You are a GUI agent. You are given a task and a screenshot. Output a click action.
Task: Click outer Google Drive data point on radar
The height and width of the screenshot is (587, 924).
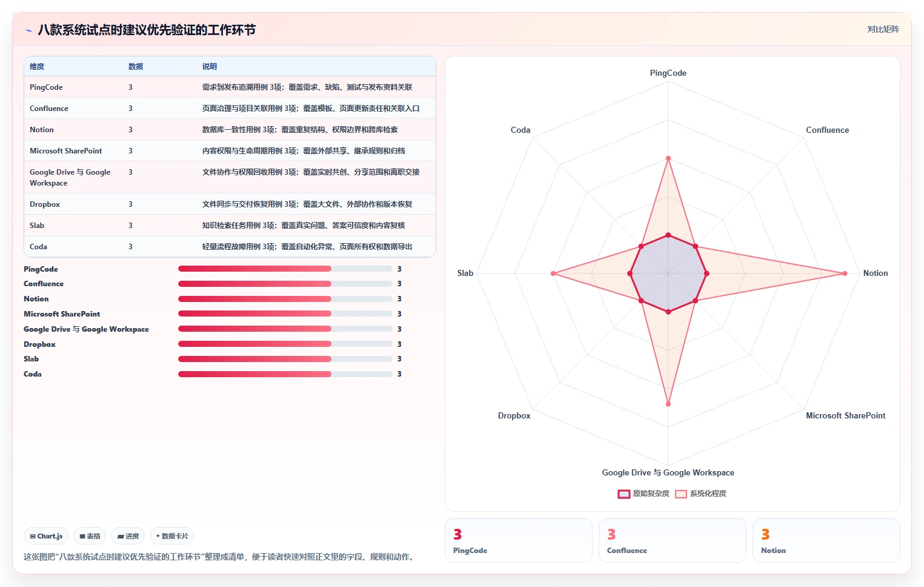coord(668,404)
